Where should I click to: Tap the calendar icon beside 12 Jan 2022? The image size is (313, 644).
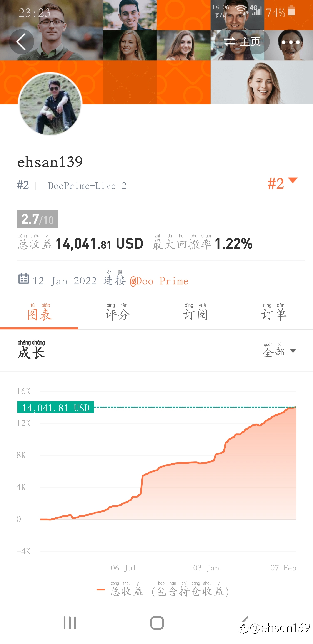[24, 278]
